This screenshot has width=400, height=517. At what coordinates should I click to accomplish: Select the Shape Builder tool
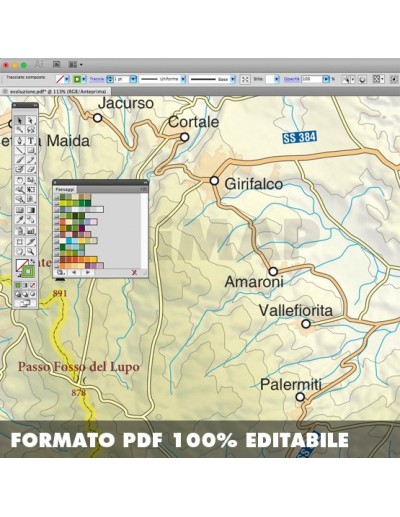[20, 199]
